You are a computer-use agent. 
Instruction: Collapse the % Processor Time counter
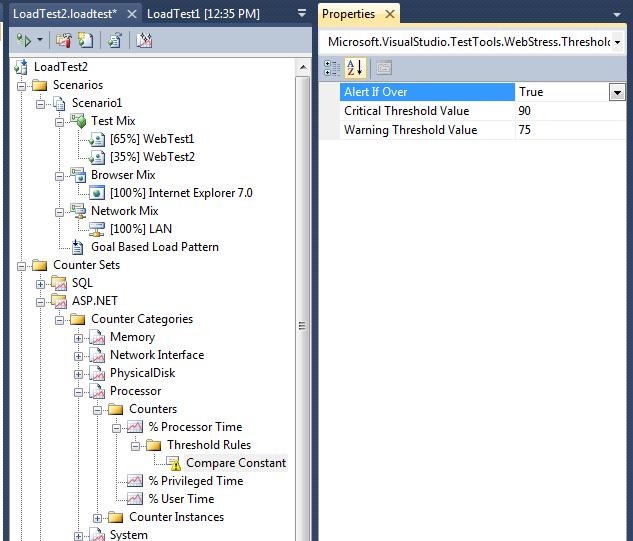tap(116, 428)
